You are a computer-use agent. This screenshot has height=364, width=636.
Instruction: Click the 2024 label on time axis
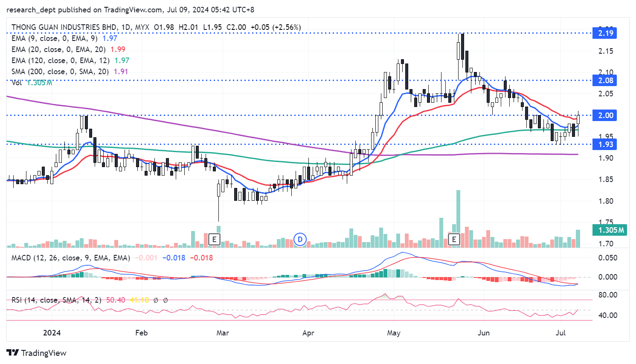click(52, 333)
